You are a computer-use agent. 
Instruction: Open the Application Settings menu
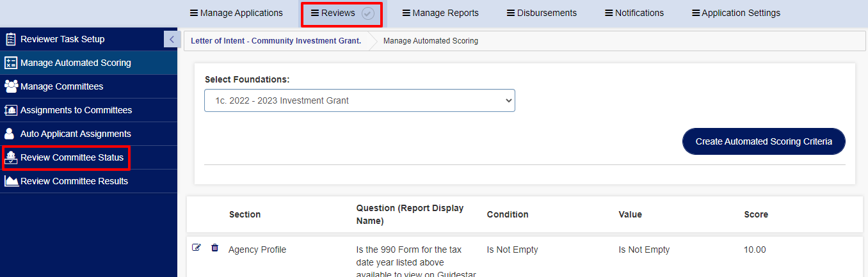pos(736,13)
